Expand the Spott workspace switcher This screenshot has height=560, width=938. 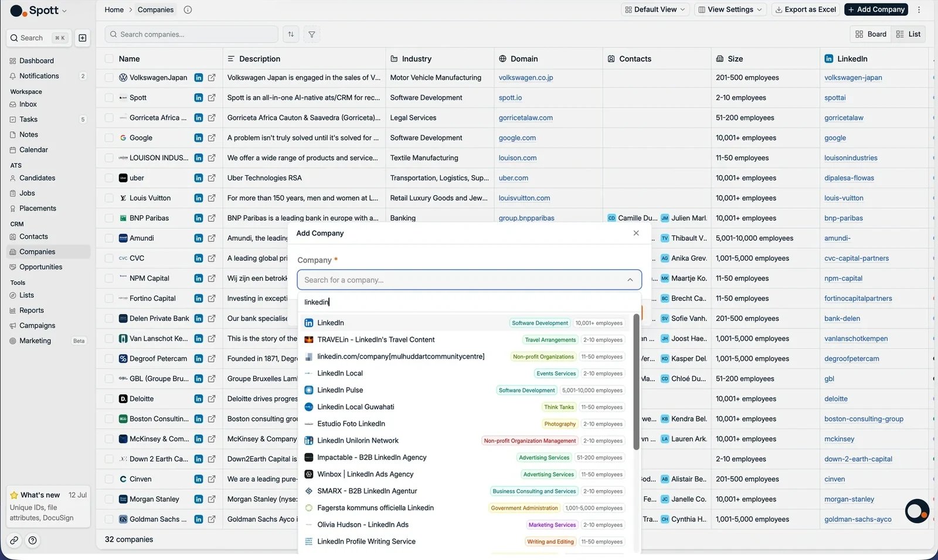pyautogui.click(x=39, y=11)
